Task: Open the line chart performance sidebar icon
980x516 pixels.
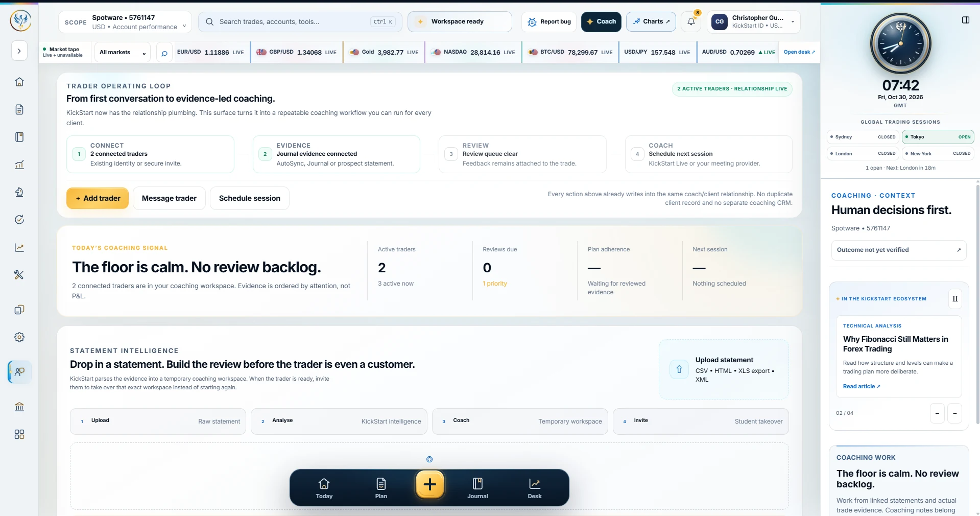Action: 19,247
